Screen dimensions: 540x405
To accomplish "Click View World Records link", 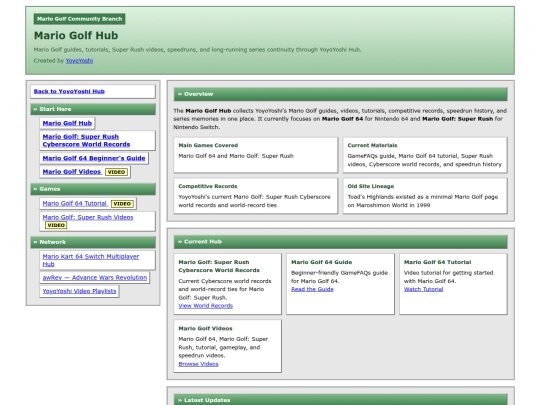I will point(206,306).
